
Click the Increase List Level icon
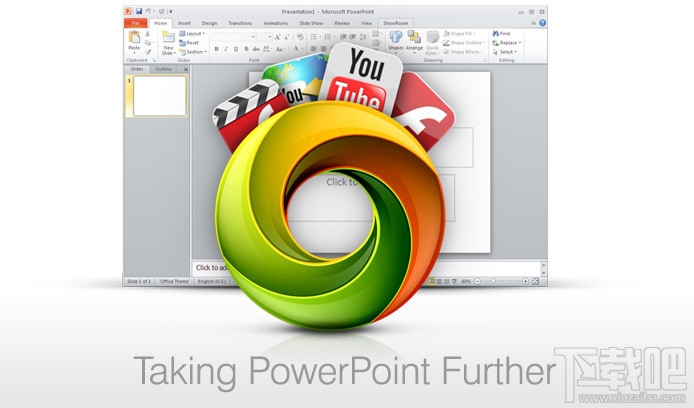click(352, 37)
